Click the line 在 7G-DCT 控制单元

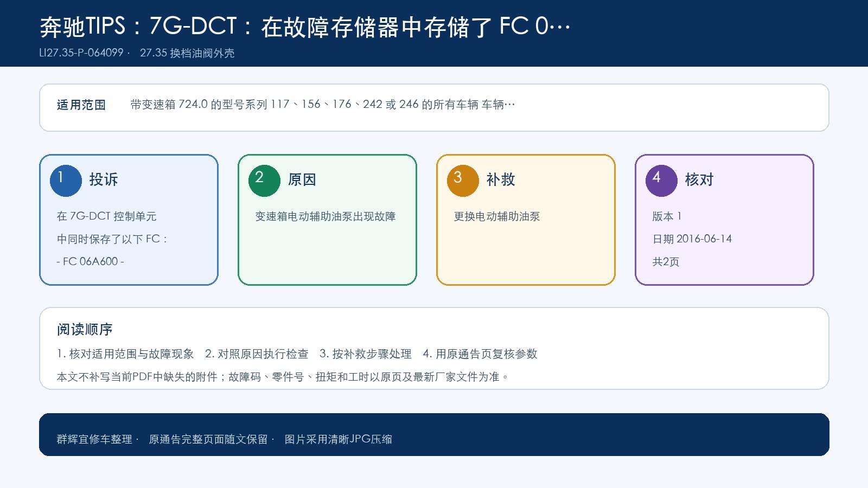pyautogui.click(x=106, y=216)
